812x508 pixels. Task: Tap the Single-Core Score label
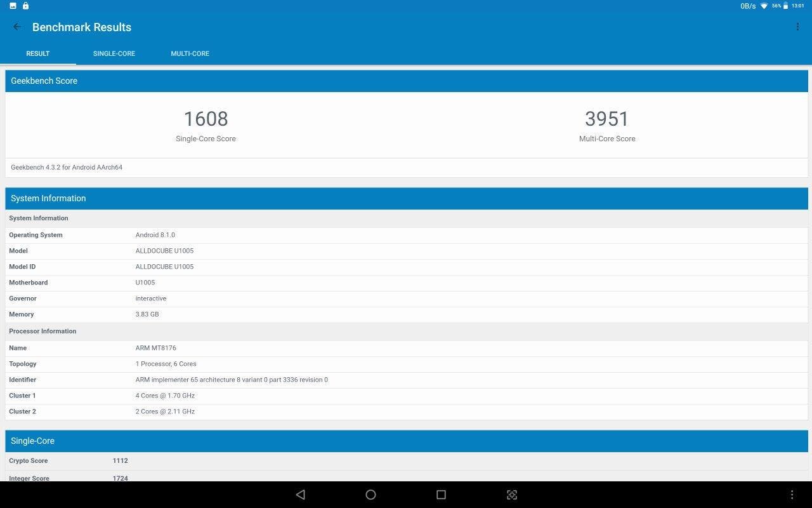pyautogui.click(x=206, y=138)
